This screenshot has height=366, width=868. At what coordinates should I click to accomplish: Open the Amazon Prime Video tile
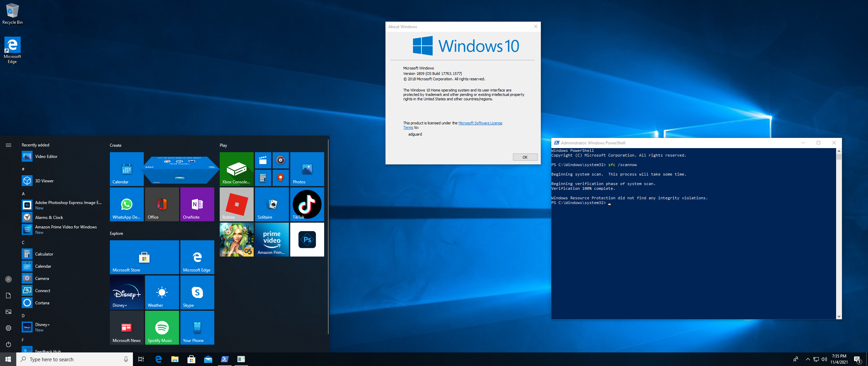click(272, 239)
